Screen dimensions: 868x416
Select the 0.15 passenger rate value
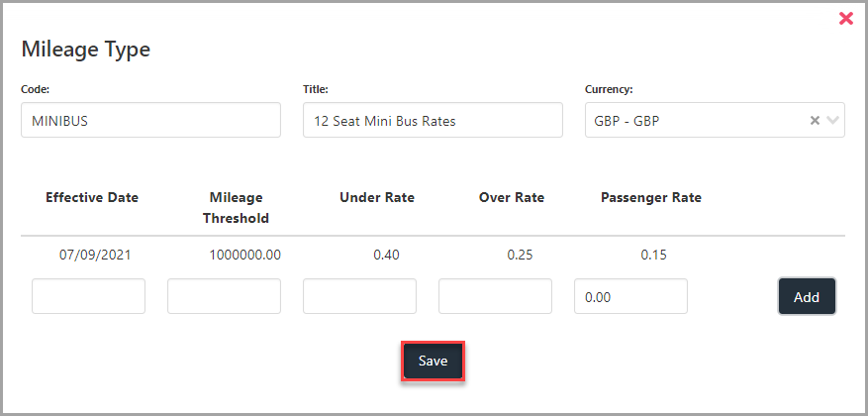(x=654, y=256)
